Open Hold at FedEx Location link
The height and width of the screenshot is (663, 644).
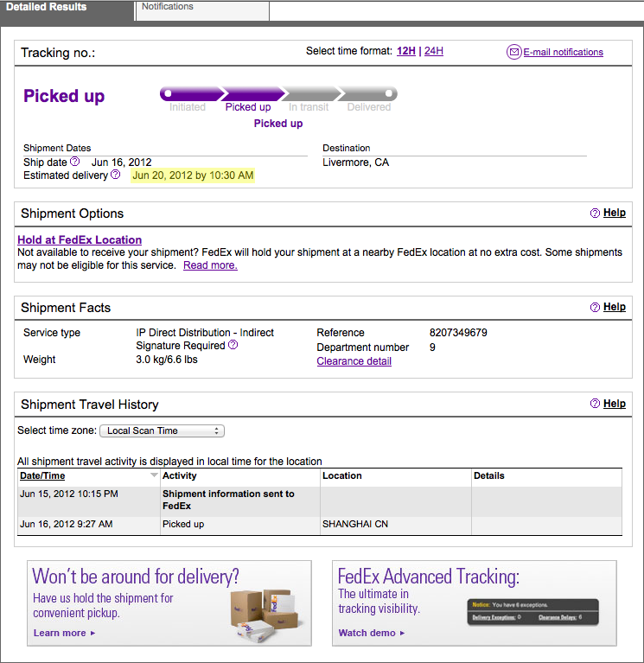point(80,239)
